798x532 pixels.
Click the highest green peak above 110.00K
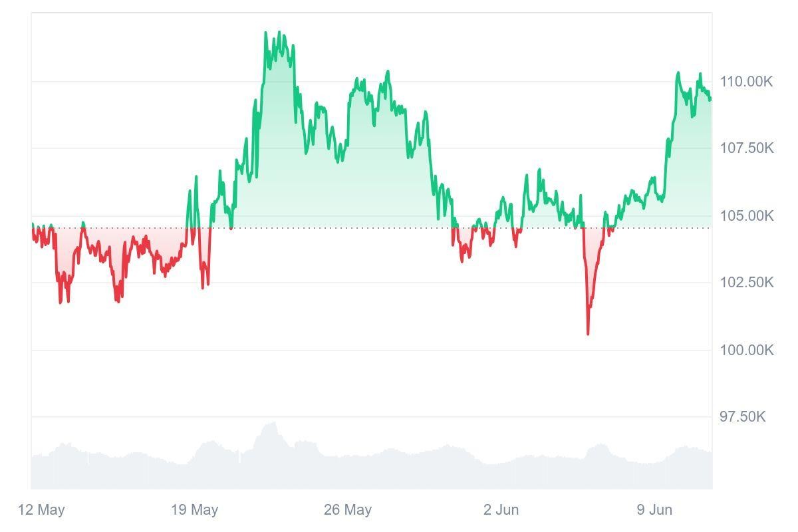[265, 33]
